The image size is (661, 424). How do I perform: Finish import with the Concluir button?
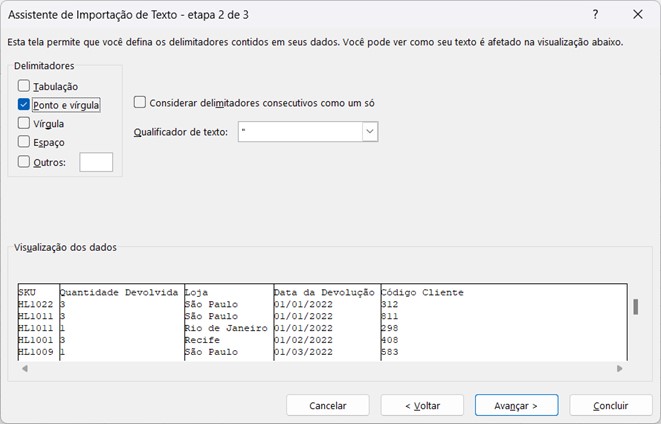[x=610, y=406]
